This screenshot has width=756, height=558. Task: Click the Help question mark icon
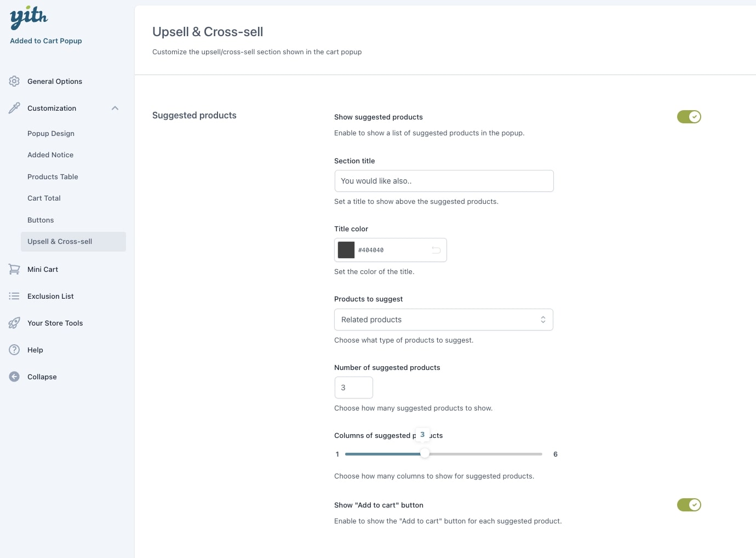[x=14, y=350]
